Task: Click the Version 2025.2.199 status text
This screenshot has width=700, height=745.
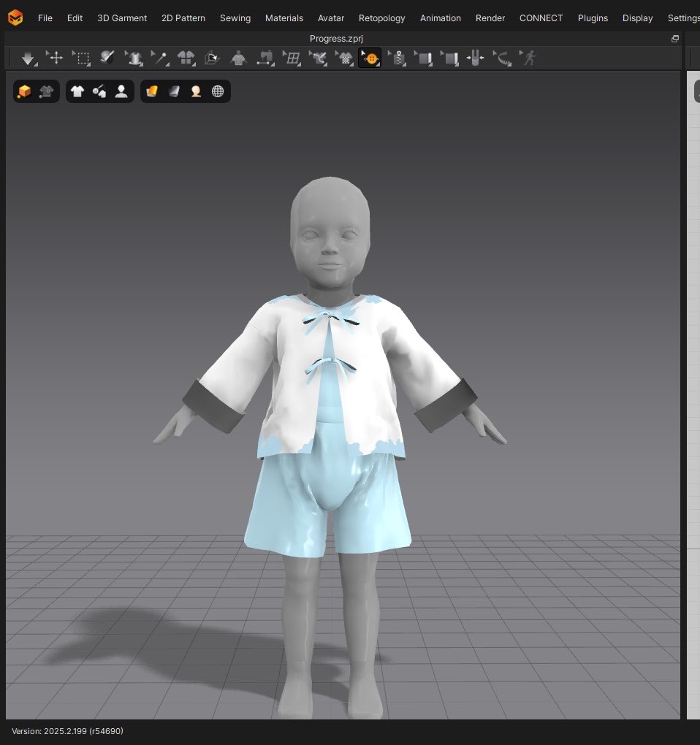Action: [x=67, y=730]
